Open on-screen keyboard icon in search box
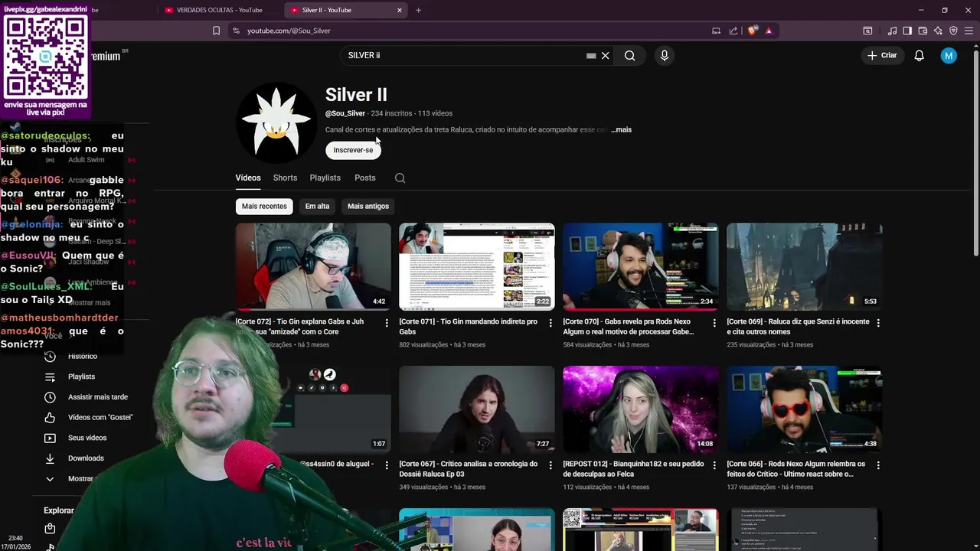 coord(591,55)
